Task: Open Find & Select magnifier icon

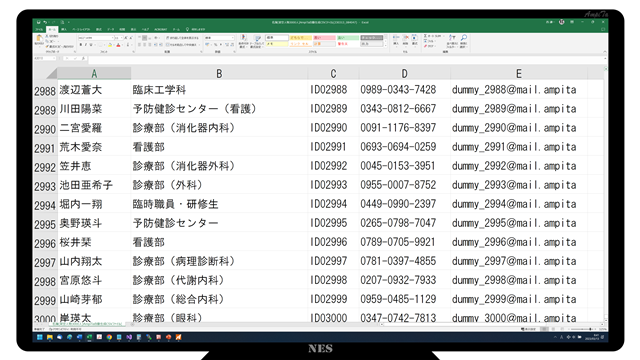Action: (x=464, y=37)
